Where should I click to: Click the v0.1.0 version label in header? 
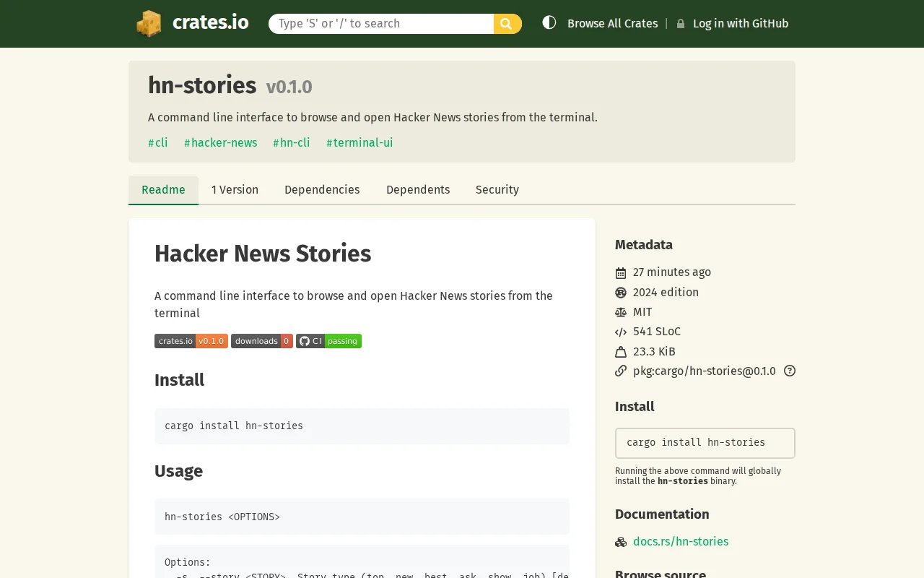(x=289, y=87)
